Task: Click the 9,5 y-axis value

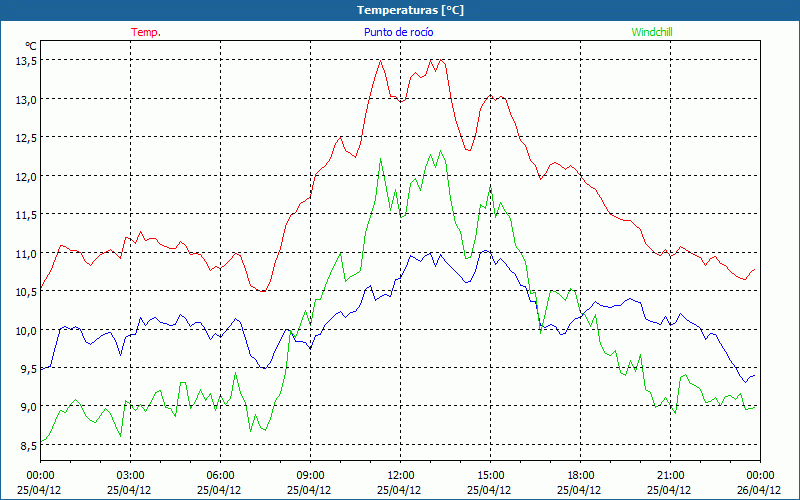Action: pyautogui.click(x=28, y=368)
